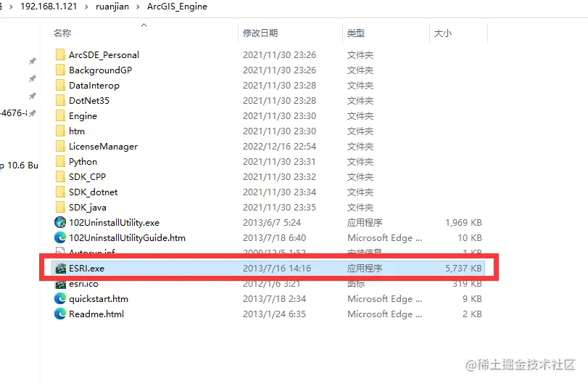
Task: Click the 5,737 KB size of ESRI.exe
Action: [x=463, y=269]
